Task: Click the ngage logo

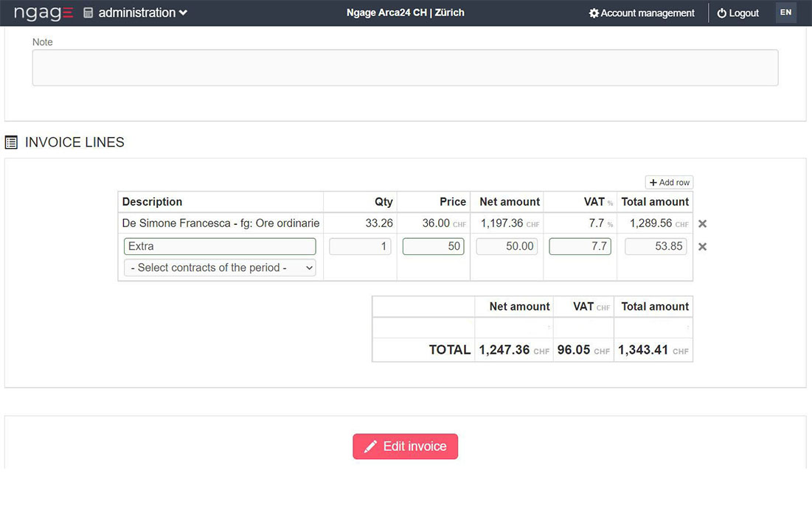Action: (x=44, y=13)
